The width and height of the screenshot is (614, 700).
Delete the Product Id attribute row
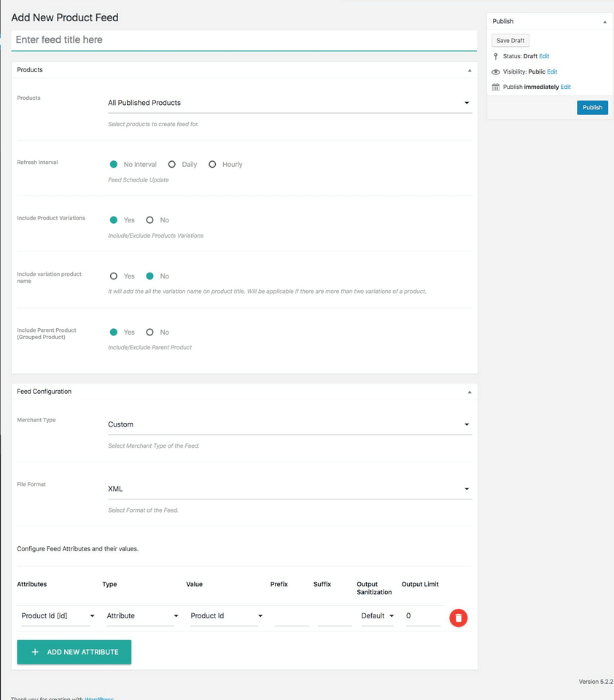coord(458,618)
